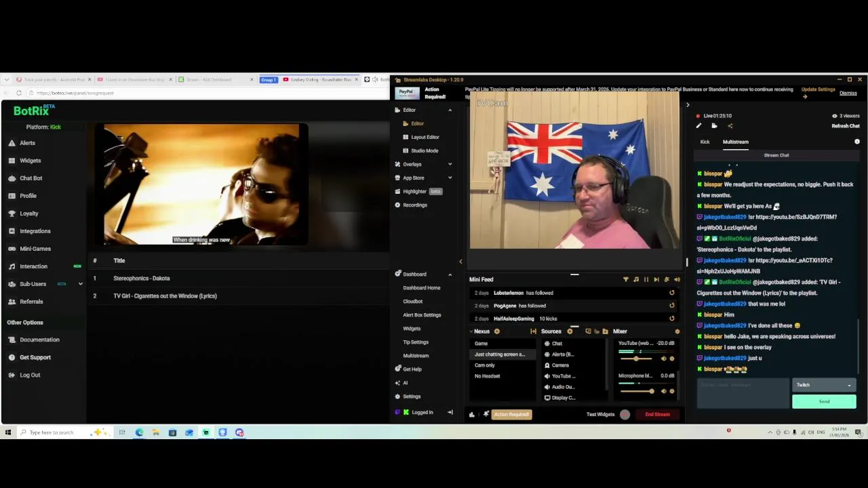The width and height of the screenshot is (868, 488).
Task: Collapse the left editor panel arrow
Action: point(460,262)
